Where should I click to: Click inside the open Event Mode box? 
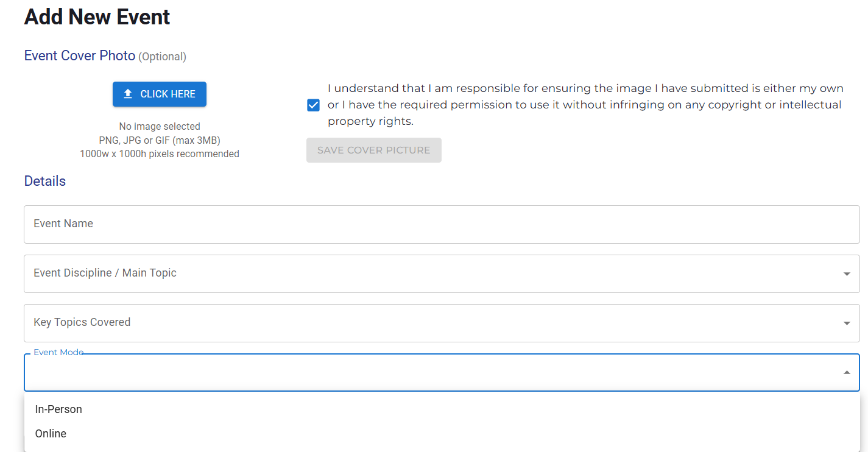tap(426, 373)
